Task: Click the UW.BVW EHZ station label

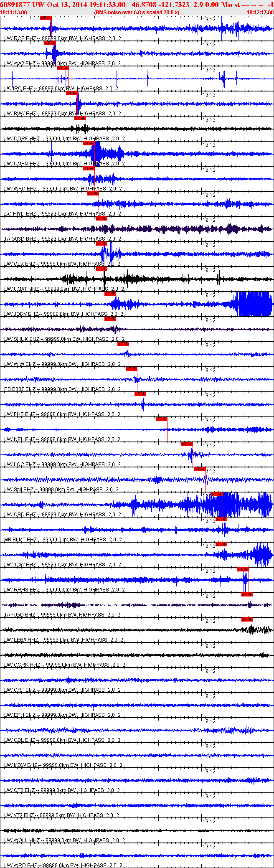Action: [x=20, y=114]
